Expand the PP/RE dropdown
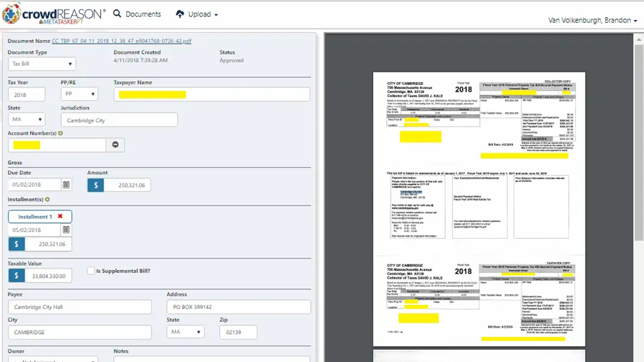 (x=79, y=94)
